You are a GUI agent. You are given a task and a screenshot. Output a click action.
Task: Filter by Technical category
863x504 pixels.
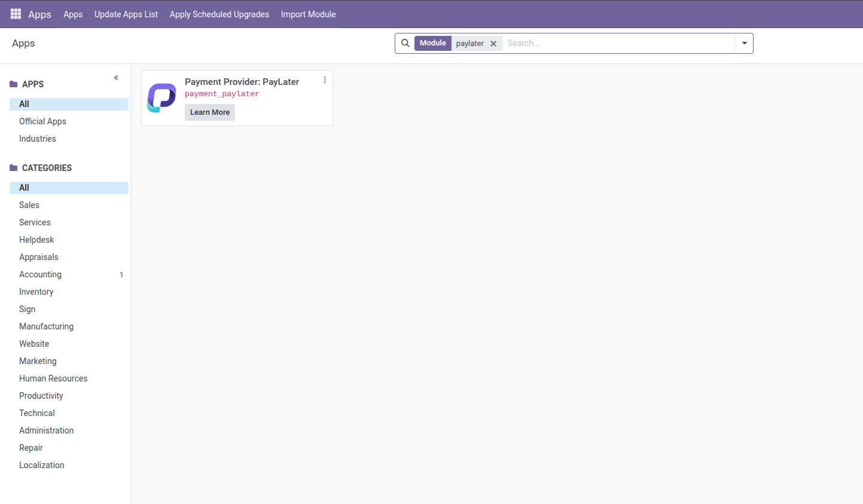tap(69, 413)
